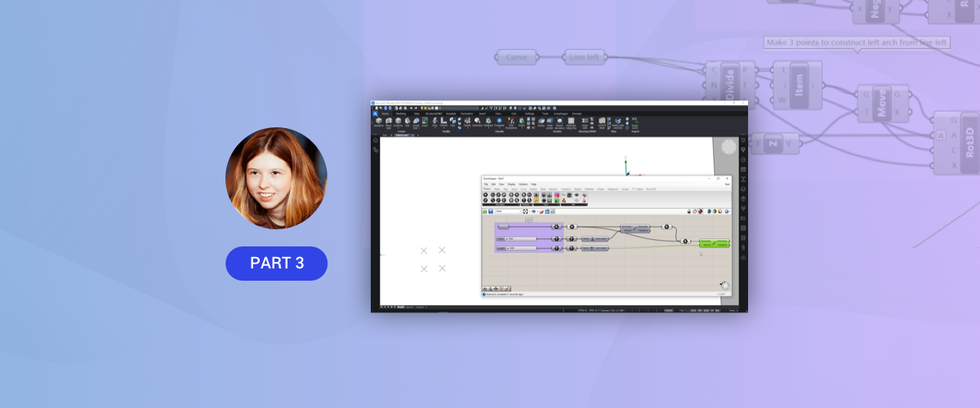Select the Transform component tab in Grasshopper
The image size is (980, 408).
[x=566, y=189]
